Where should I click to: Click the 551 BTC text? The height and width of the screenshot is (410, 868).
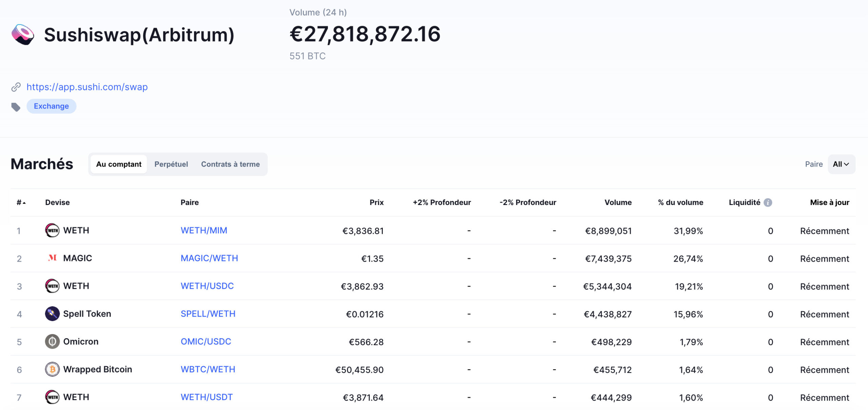tap(308, 56)
